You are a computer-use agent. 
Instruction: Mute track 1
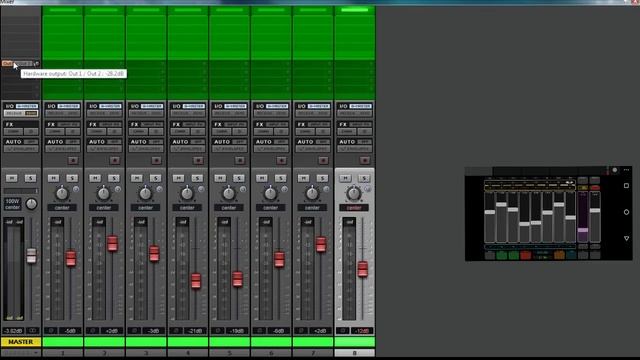click(53, 178)
